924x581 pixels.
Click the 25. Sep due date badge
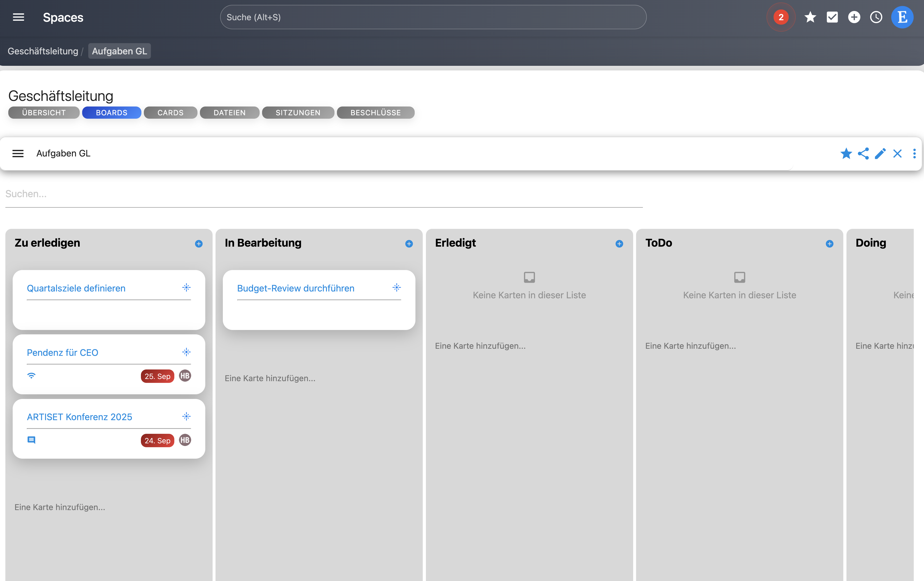pos(157,376)
